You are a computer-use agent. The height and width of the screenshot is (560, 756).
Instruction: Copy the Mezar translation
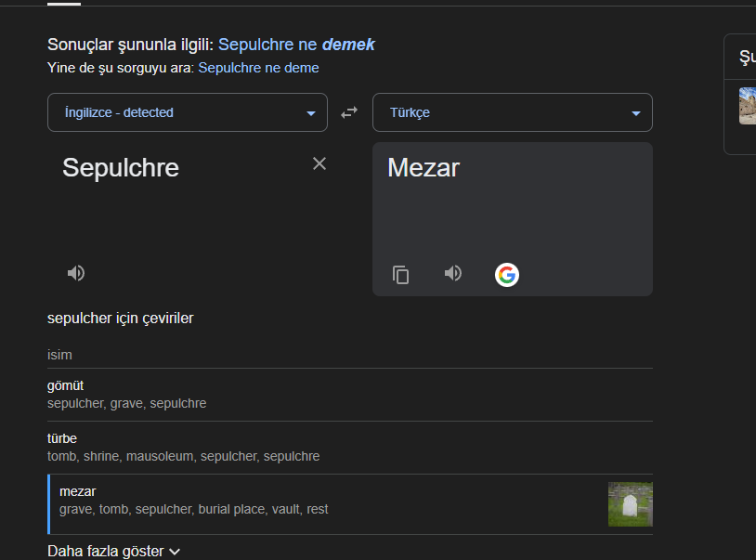coord(400,275)
